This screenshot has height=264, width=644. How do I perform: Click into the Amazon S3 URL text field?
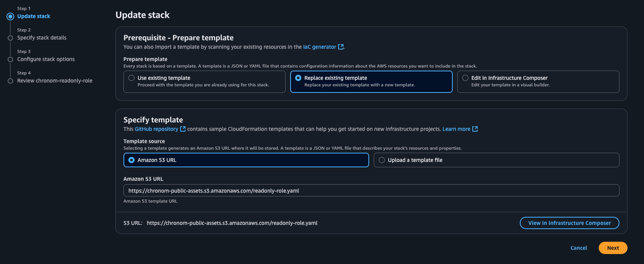point(371,191)
